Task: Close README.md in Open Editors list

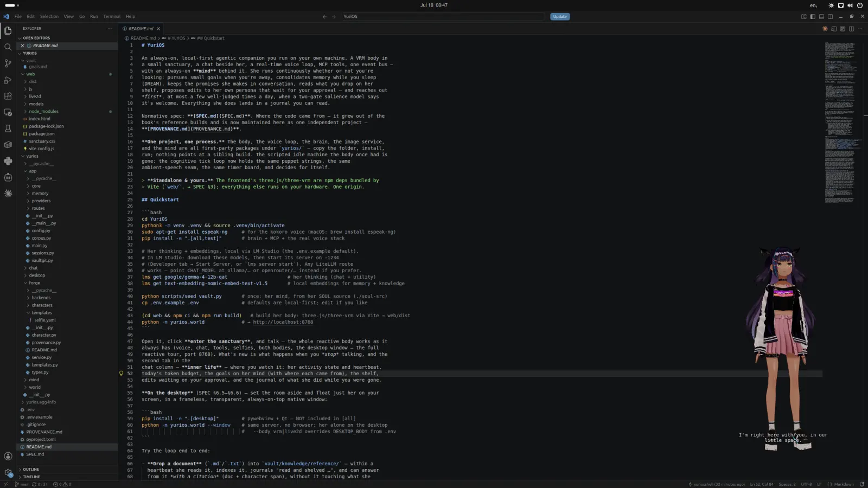Action: tap(22, 46)
